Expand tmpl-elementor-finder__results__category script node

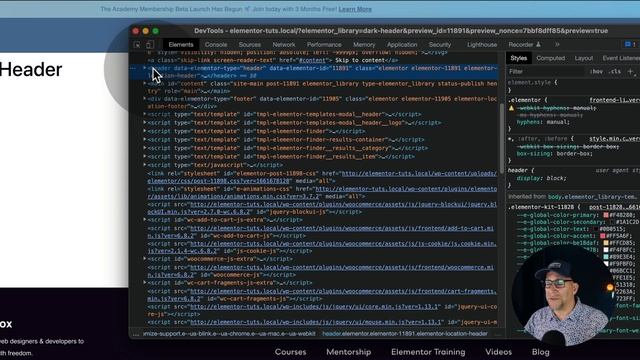pyautogui.click(x=144, y=148)
